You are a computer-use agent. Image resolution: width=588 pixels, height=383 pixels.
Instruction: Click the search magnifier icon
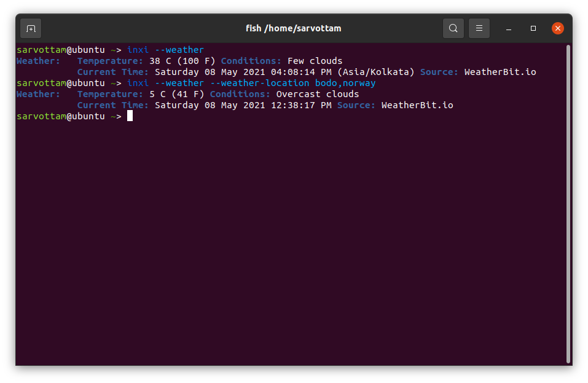(453, 28)
